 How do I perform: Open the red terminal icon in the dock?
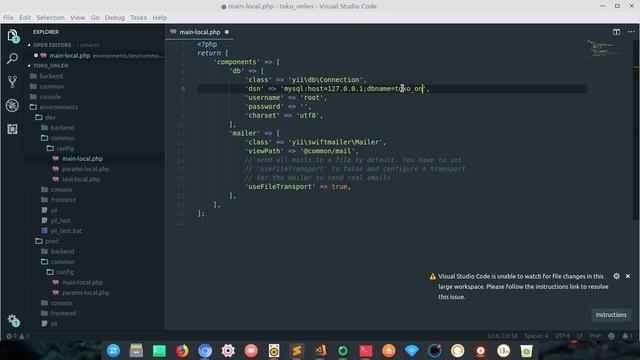(366, 351)
